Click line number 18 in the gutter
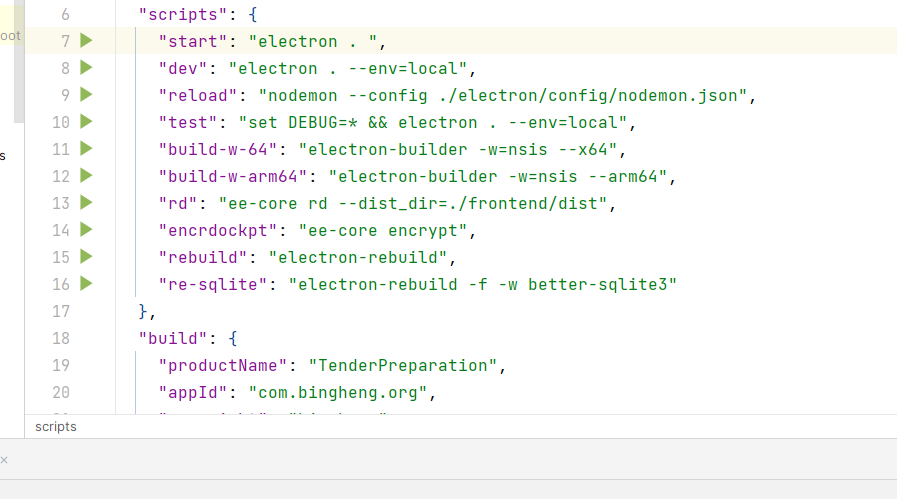This screenshot has height=499, width=897. tap(60, 338)
